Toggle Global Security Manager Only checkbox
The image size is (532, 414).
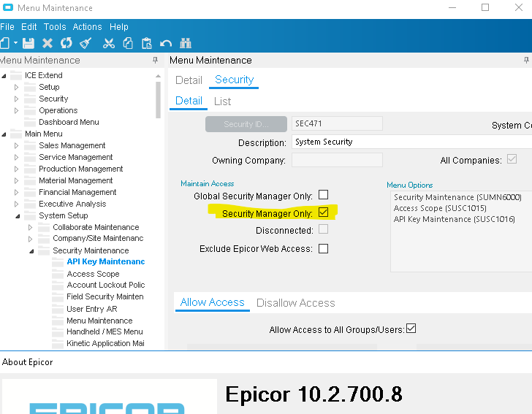tap(323, 195)
